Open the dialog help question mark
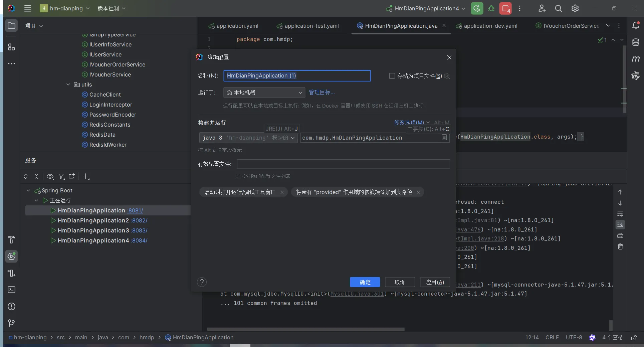The image size is (644, 347). pyautogui.click(x=202, y=282)
